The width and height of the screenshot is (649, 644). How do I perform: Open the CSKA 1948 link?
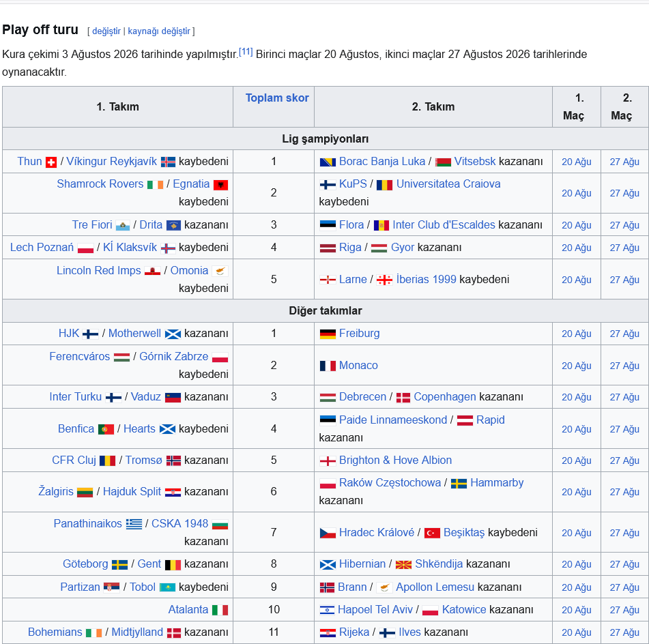[179, 523]
